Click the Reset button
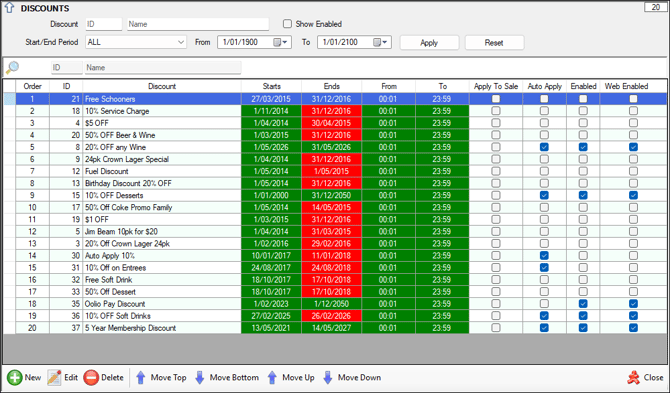670x393 pixels. coord(494,43)
